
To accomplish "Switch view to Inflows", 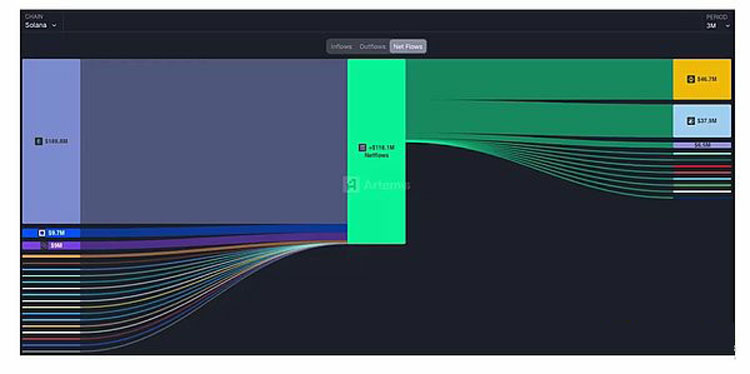I will point(342,46).
